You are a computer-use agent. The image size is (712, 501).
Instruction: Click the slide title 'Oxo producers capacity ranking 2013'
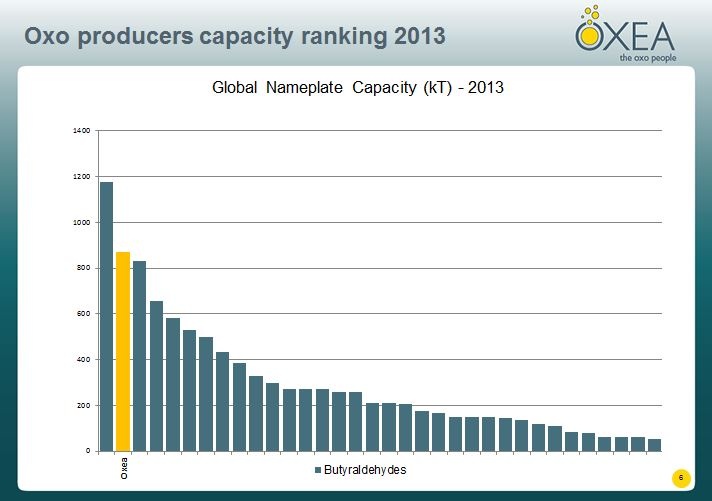coord(235,36)
